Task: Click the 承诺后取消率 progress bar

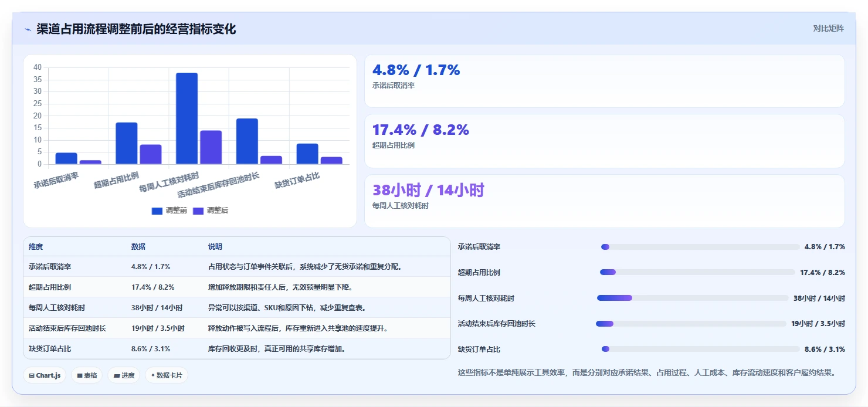Action: 700,247
